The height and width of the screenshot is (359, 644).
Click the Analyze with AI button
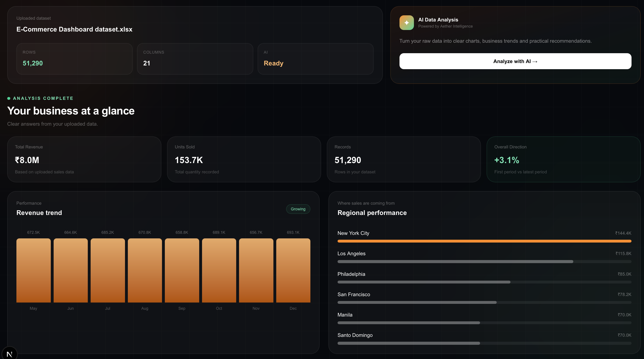tap(515, 61)
